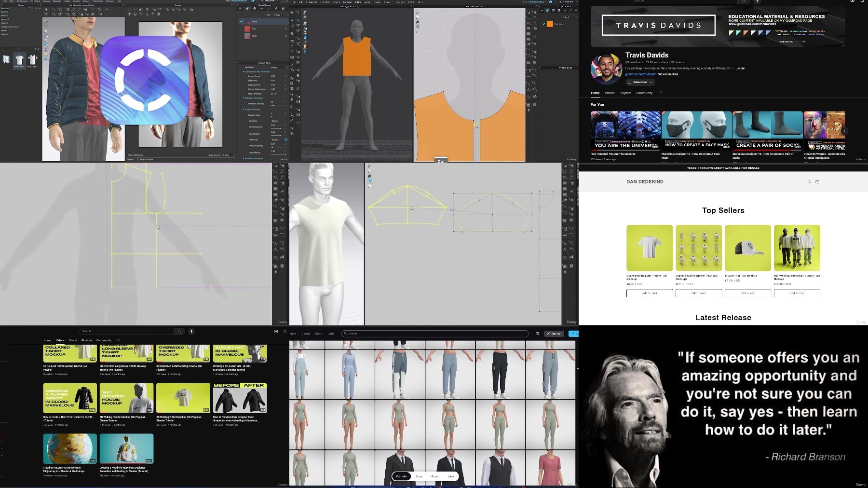This screenshot has width=868, height=488.
Task: Click the orange fabric color swatch
Action: coord(550,24)
